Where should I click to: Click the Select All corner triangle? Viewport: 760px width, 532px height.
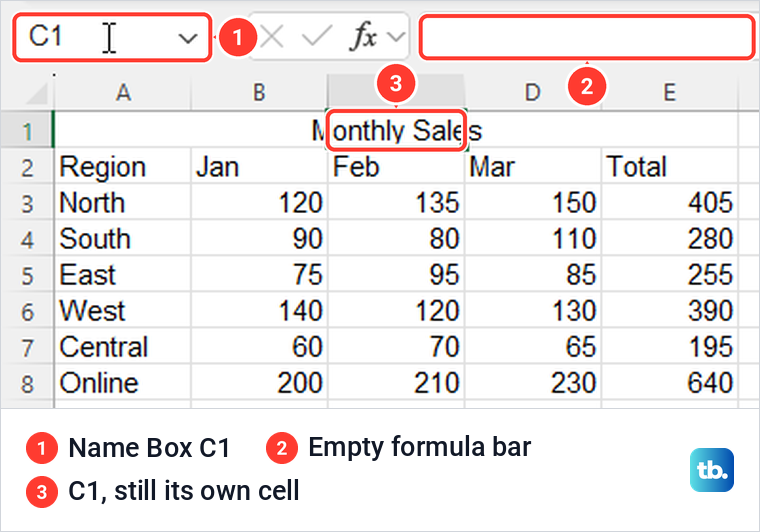36,93
